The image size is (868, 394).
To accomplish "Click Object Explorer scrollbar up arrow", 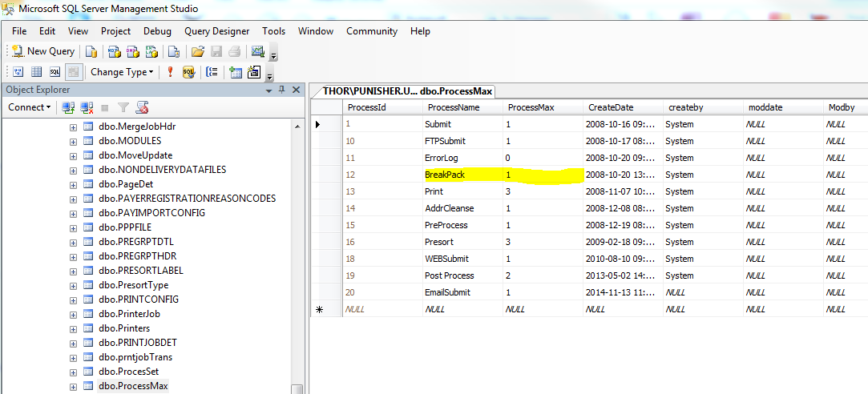I will tap(298, 126).
